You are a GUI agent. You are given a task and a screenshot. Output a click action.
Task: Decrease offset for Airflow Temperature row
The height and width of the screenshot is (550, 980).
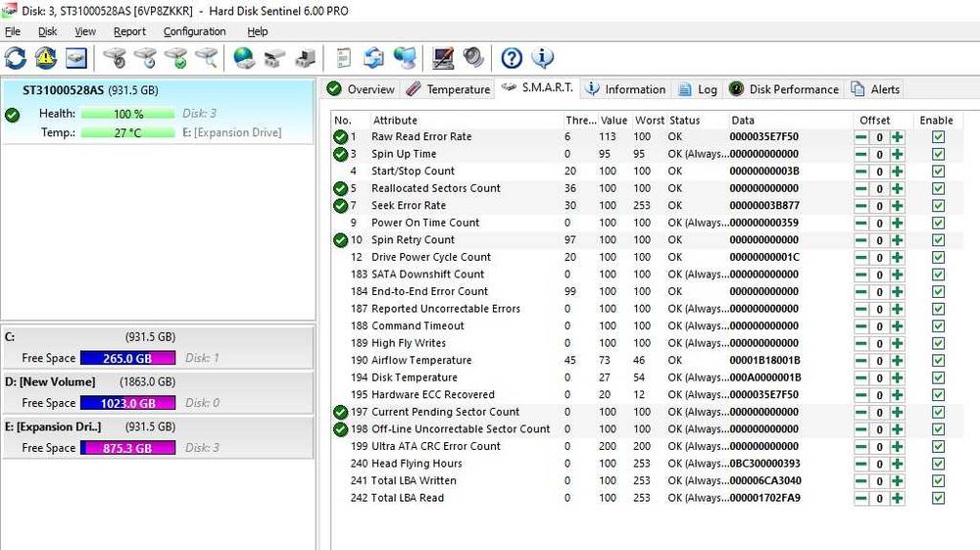(861, 361)
